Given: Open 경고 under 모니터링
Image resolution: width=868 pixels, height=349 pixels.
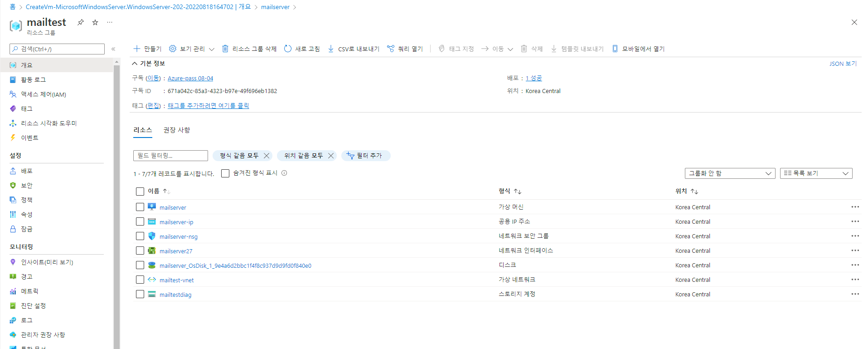Looking at the screenshot, I should 57,276.
